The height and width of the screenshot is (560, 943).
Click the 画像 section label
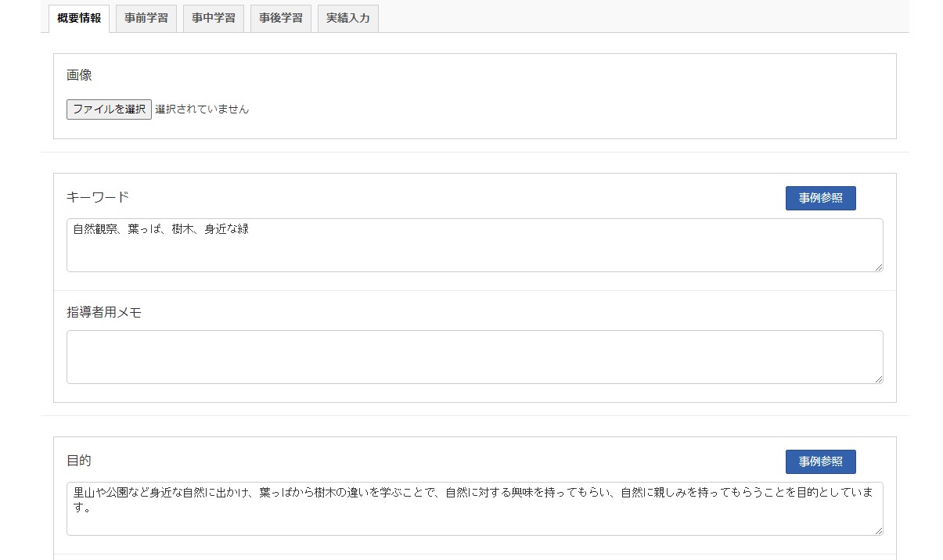(79, 75)
